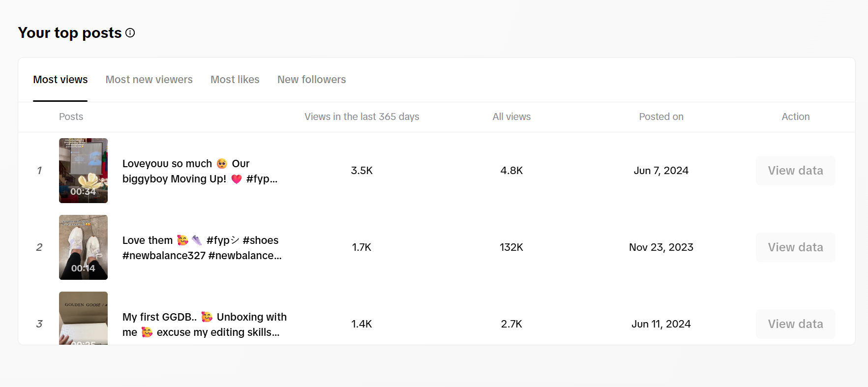Click the Golden Goose unboxing thumbnail
868x387 pixels.
click(83, 318)
